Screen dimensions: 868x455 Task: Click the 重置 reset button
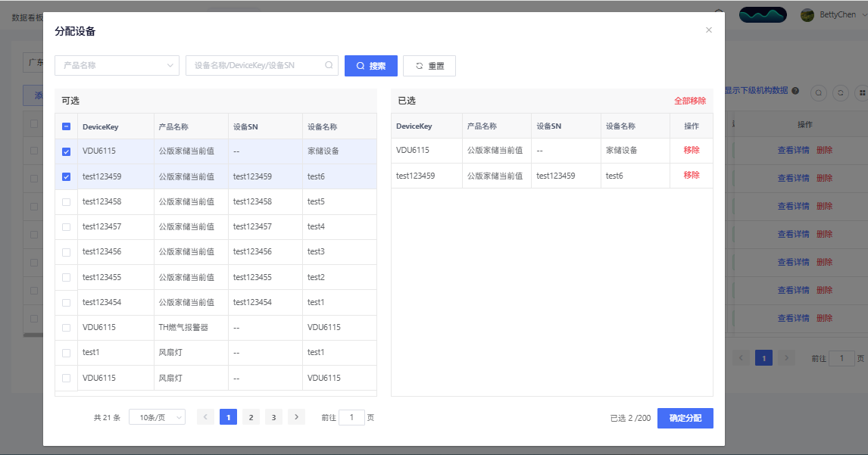429,66
